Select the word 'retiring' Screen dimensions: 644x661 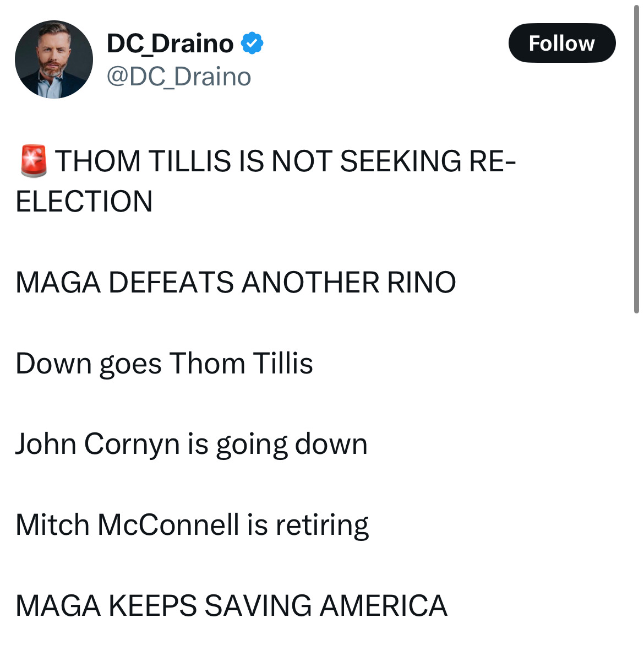click(x=322, y=525)
